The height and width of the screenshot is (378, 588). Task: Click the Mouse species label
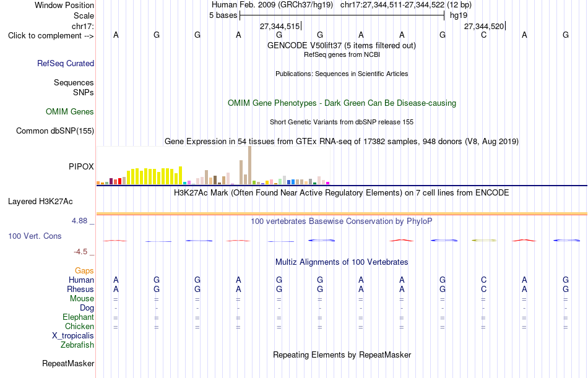(82, 298)
